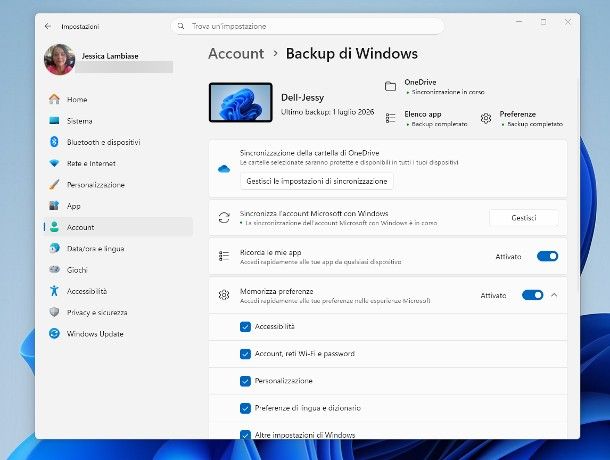Click the Trova un'impostazione search field
Viewport: 610px width, 460px height.
[x=307, y=26]
